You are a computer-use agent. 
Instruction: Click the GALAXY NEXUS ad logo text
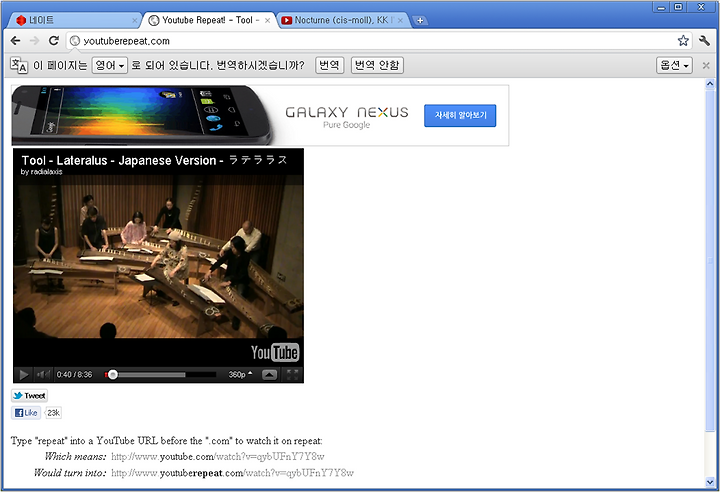[x=347, y=112]
